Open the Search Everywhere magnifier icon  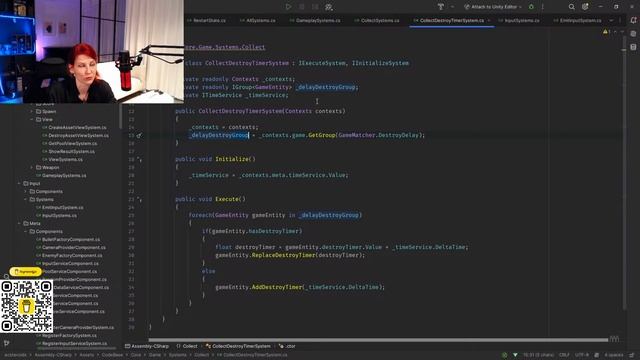click(571, 7)
